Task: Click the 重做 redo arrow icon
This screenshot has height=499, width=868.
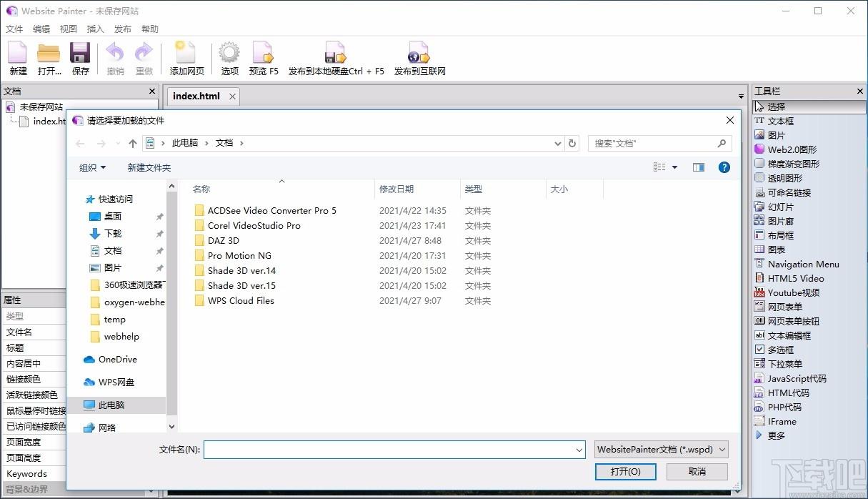Action: pyautogui.click(x=144, y=53)
